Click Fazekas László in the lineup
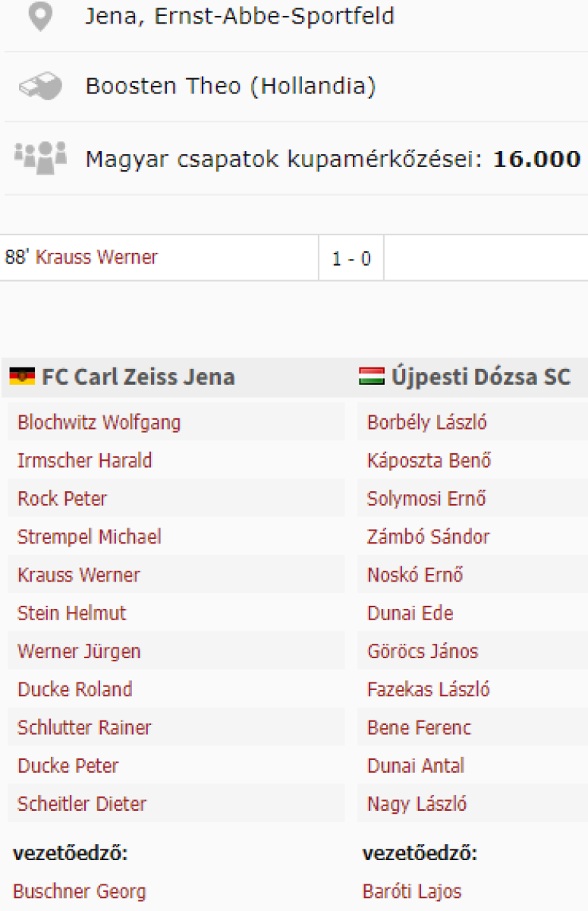Screen dimensions: 588x911 click(x=428, y=689)
